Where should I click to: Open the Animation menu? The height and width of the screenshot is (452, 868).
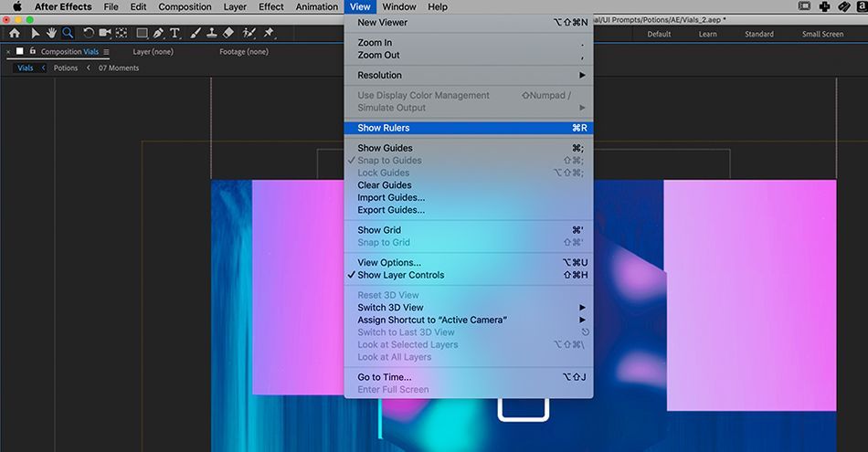tap(317, 6)
